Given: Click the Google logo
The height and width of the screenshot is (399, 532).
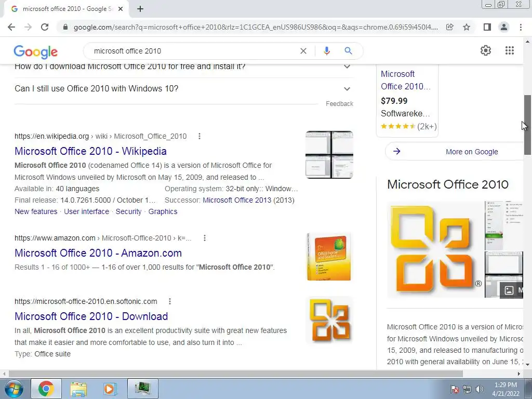Looking at the screenshot, I should point(36,51).
